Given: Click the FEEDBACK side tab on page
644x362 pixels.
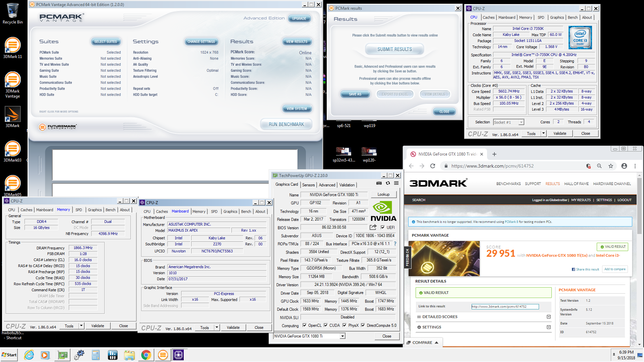Looking at the screenshot, I should [407, 257].
